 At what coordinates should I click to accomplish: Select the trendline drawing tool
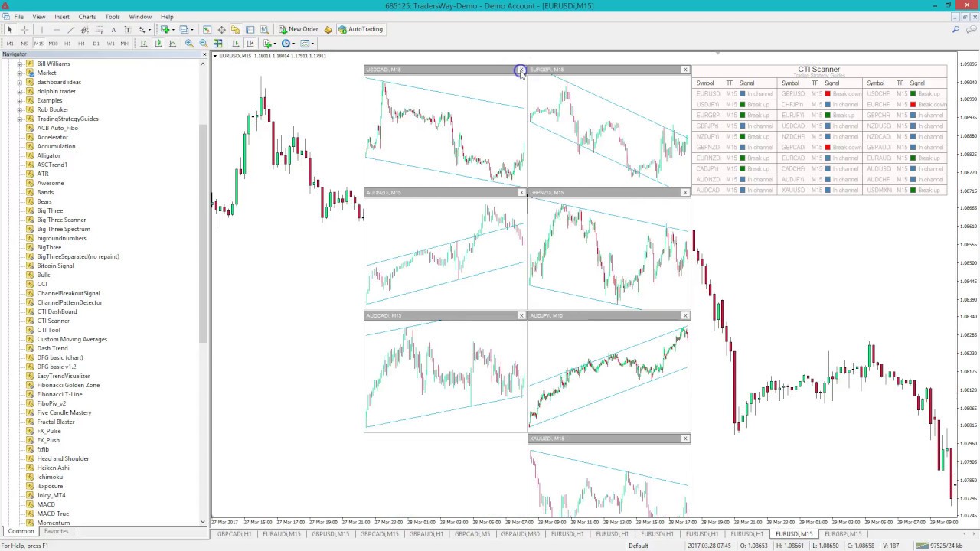pyautogui.click(x=71, y=29)
